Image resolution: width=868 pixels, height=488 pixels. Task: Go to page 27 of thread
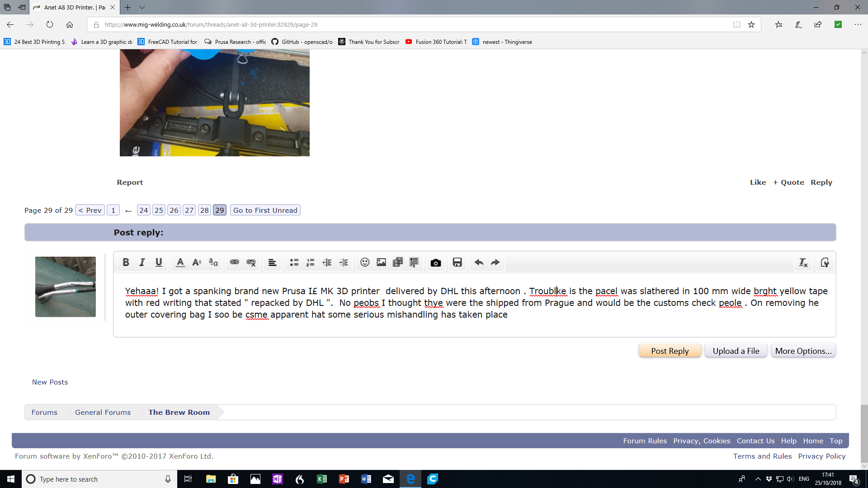tap(189, 210)
